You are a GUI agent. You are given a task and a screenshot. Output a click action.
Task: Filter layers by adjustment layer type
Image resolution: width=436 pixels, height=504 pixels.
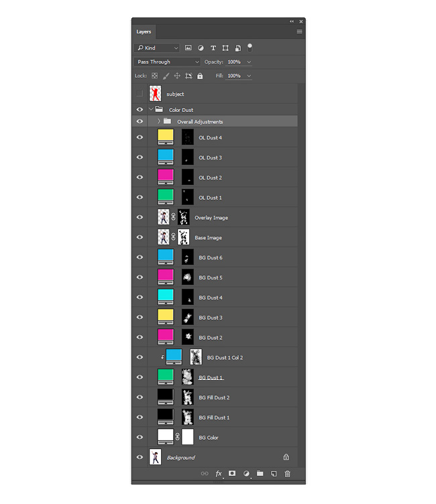[x=201, y=48]
